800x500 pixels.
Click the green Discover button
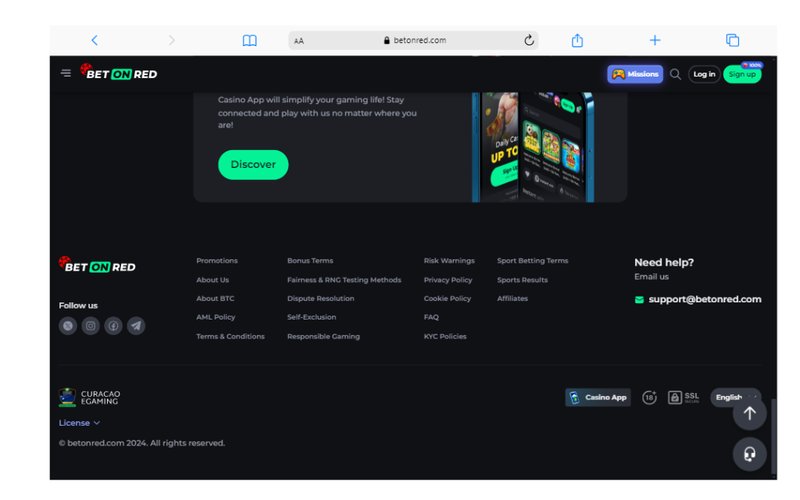click(253, 164)
